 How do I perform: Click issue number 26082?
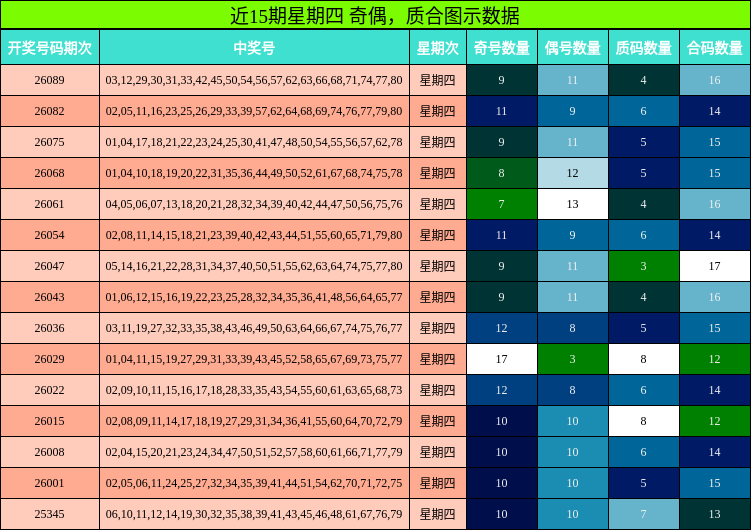point(49,111)
